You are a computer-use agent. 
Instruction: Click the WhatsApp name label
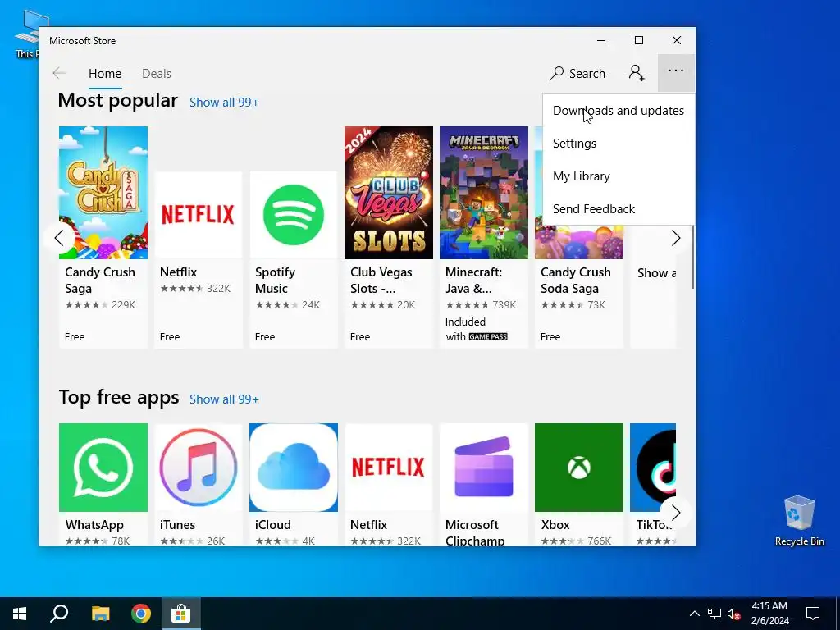94,525
